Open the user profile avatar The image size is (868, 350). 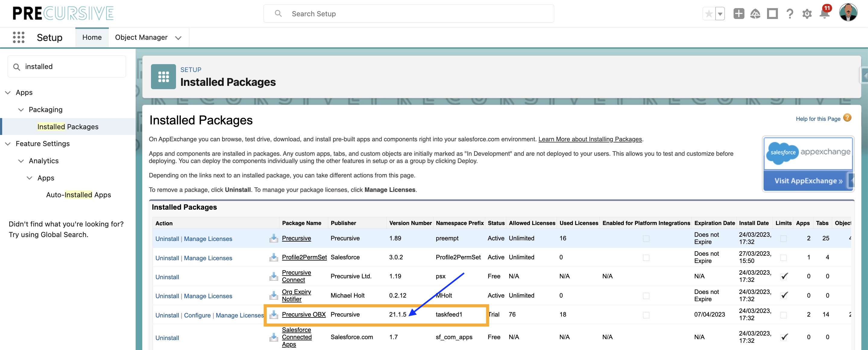(848, 13)
